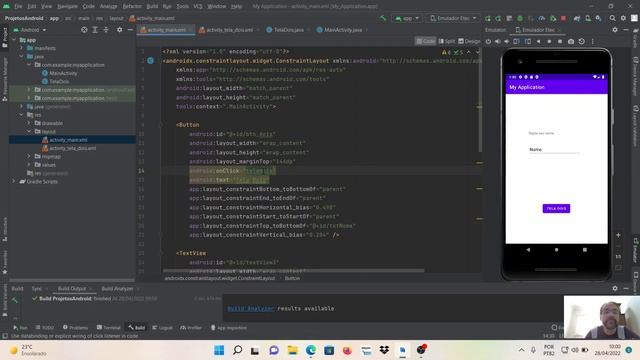
Task: Open the Build menu
Action: [152, 6]
